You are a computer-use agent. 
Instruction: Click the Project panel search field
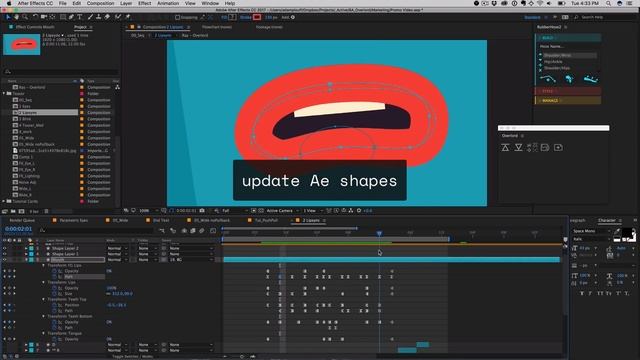tap(60, 72)
